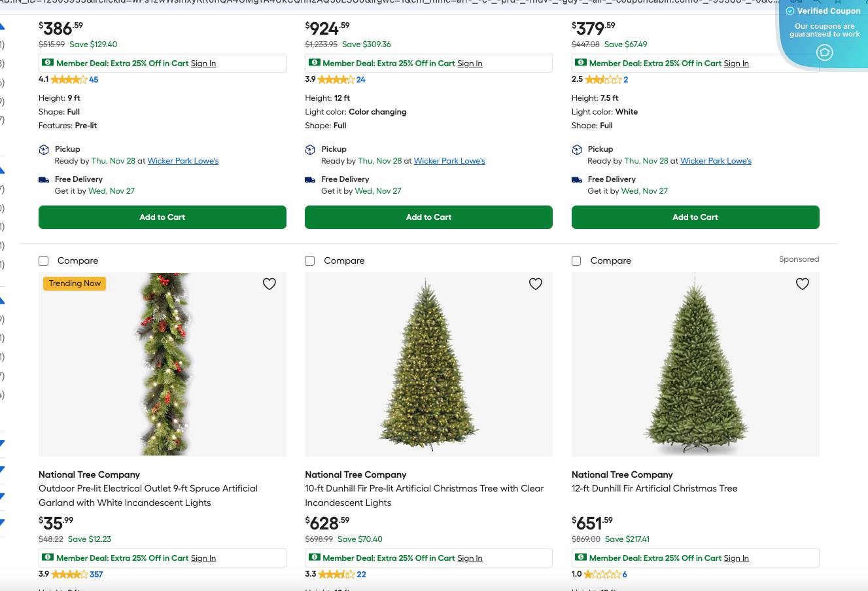Click the Pickup box icon under the $386 tree
The width and height of the screenshot is (868, 591).
[44, 149]
